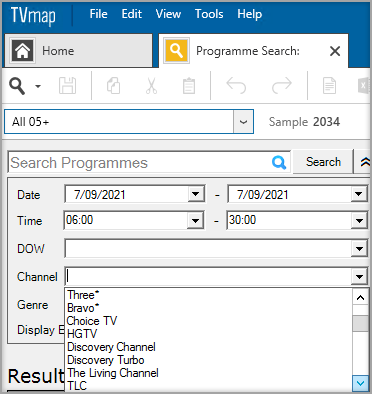
Task: Open the Tools menu
Action: coord(209,14)
